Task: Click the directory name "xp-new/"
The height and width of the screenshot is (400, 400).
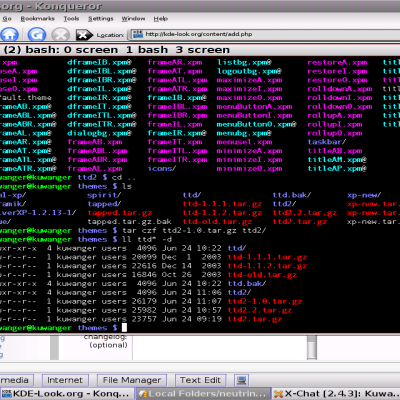Action: tap(364, 195)
